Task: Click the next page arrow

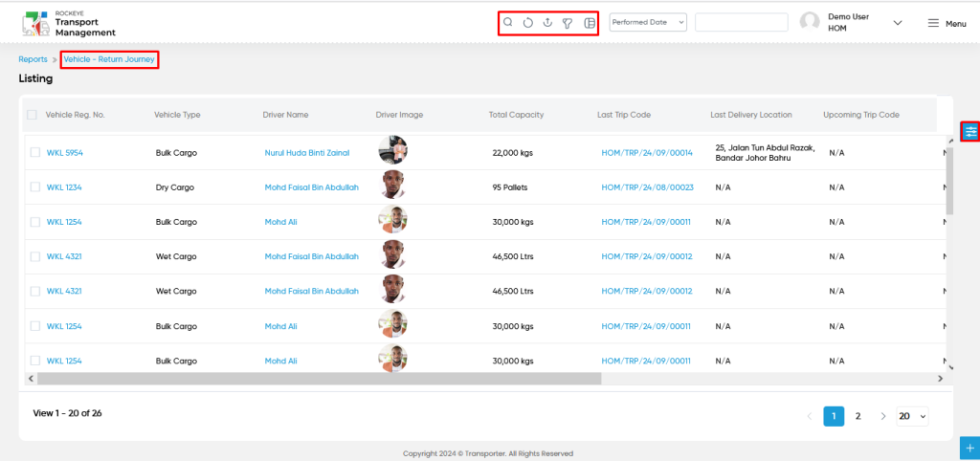Action: (883, 416)
